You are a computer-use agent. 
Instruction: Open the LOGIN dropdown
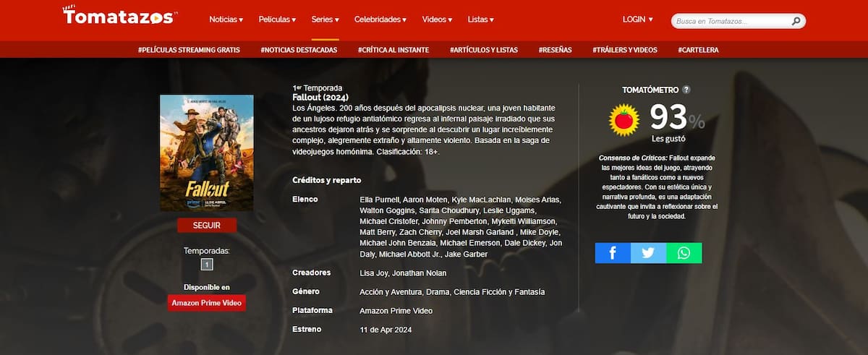[637, 20]
